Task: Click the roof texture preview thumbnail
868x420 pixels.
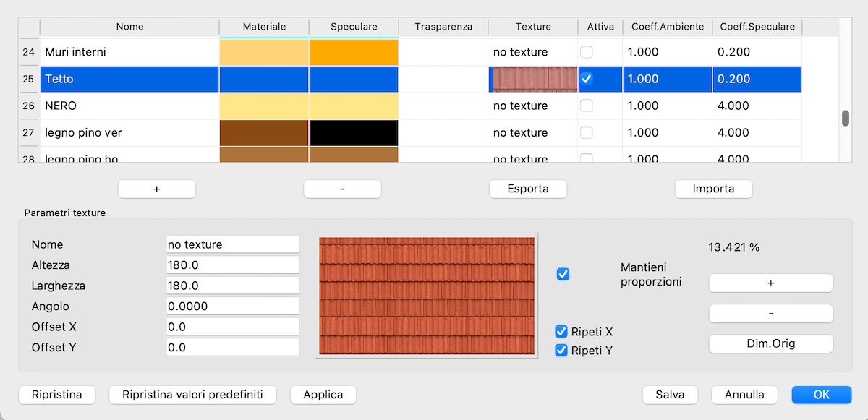Action: click(426, 295)
